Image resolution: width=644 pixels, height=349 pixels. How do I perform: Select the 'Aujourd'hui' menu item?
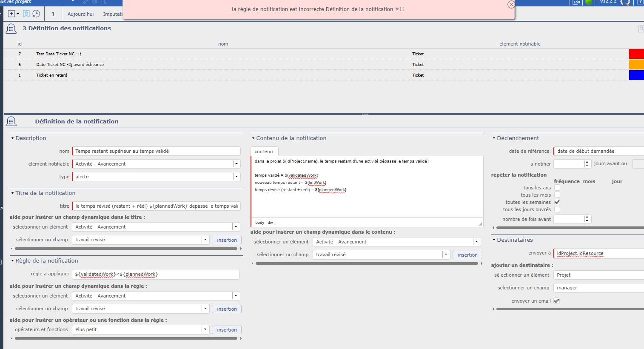80,14
